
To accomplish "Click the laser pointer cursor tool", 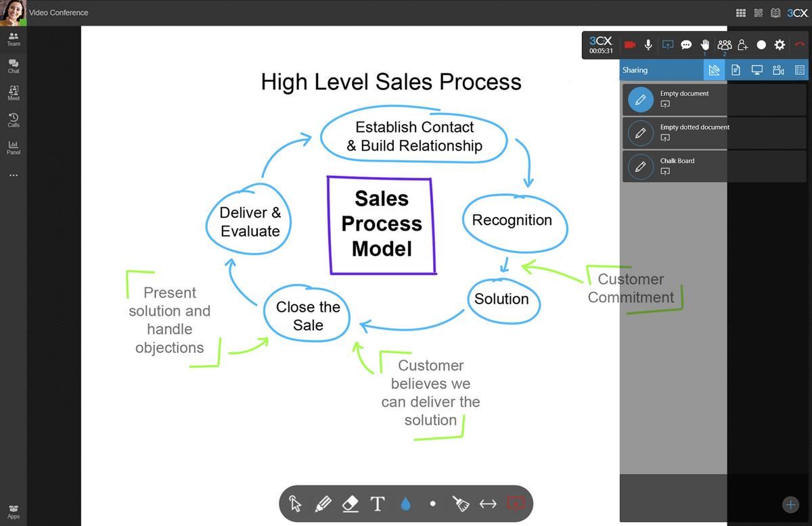I will tap(295, 504).
